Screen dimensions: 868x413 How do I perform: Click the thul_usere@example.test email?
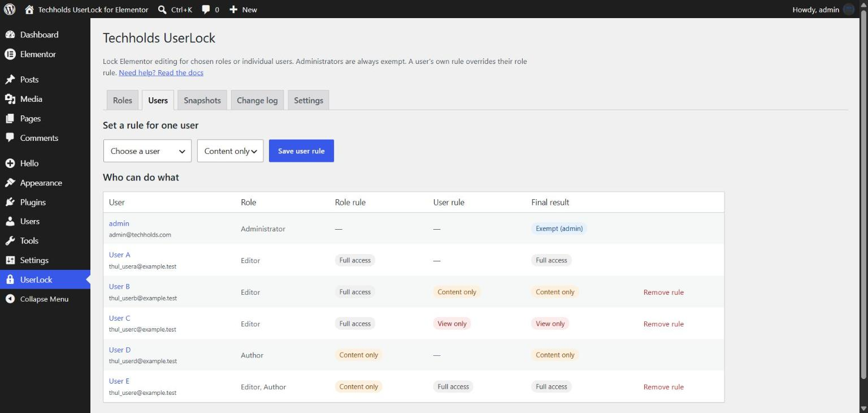(142, 393)
